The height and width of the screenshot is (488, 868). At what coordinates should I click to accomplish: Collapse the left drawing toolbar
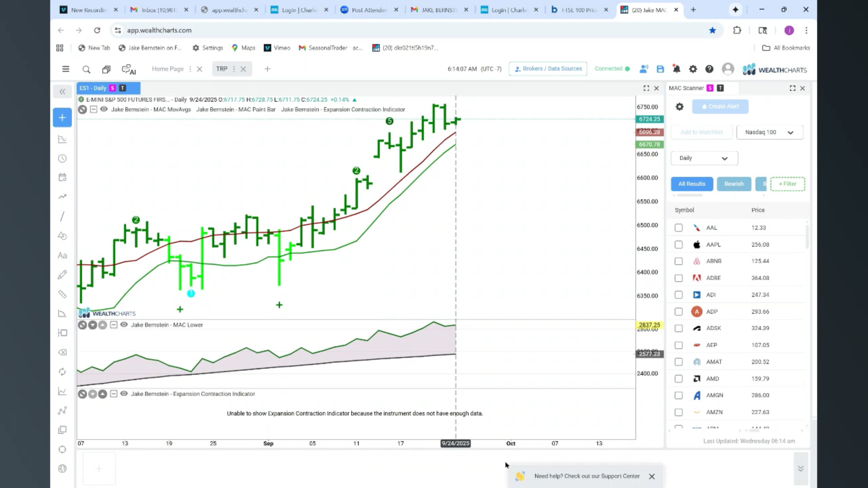[62, 92]
